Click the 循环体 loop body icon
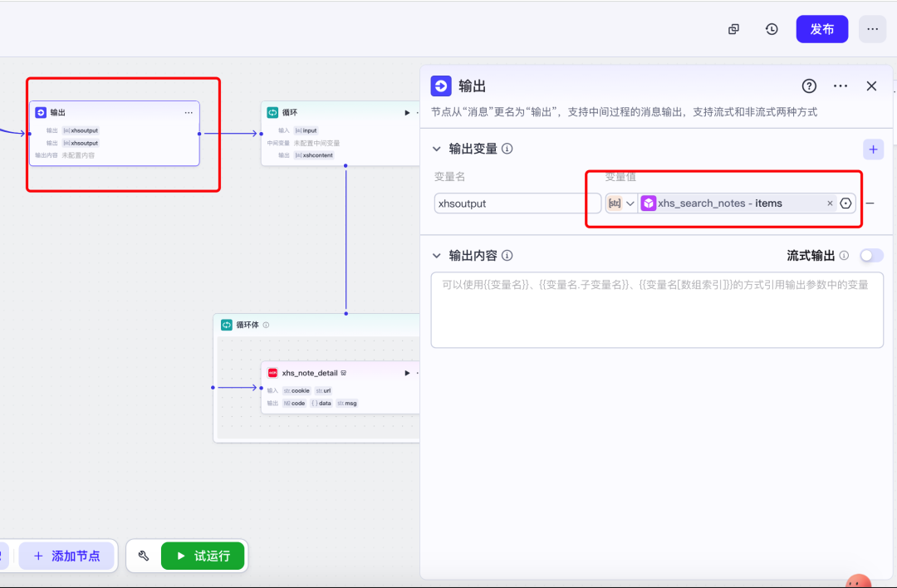The width and height of the screenshot is (897, 588). pos(227,325)
